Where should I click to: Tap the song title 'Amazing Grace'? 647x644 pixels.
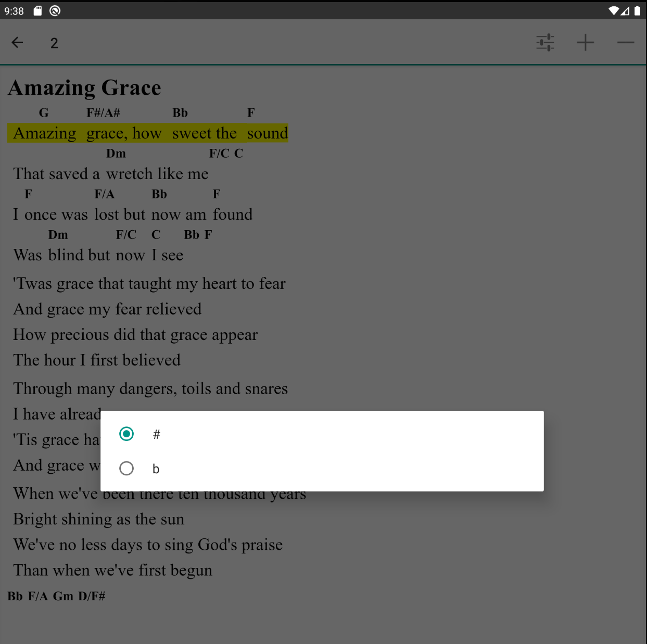tap(84, 87)
